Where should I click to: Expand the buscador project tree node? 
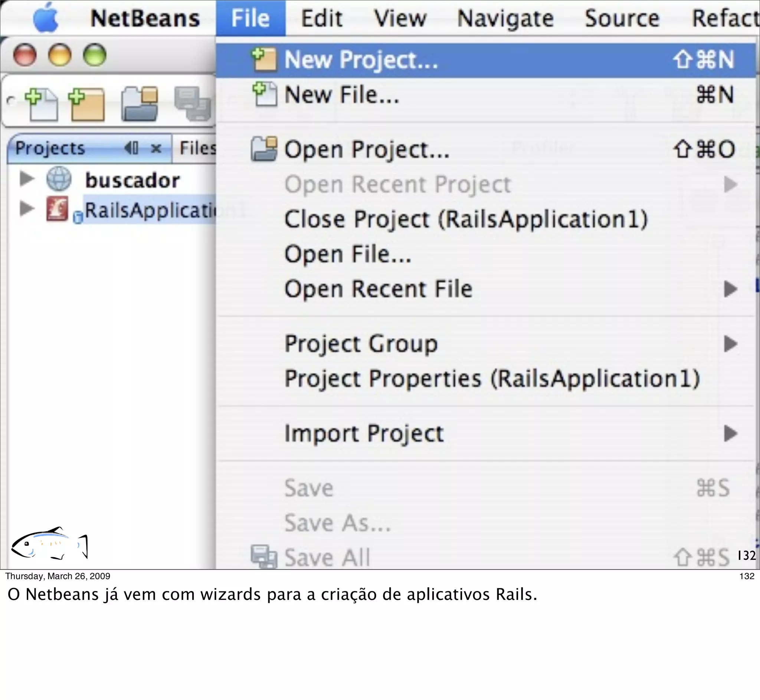point(27,178)
